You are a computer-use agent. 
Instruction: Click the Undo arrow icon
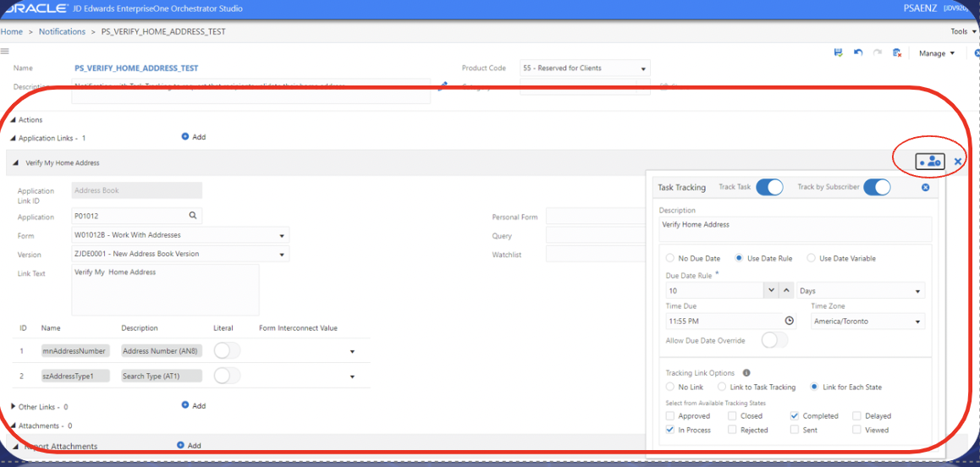tap(858, 53)
